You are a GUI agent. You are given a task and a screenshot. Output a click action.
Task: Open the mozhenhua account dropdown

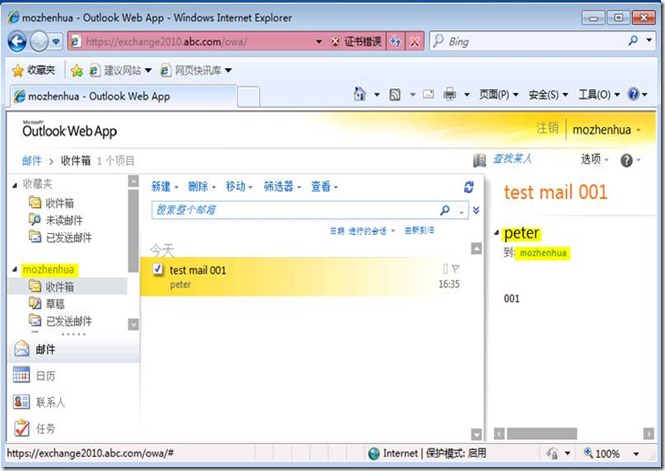(606, 130)
